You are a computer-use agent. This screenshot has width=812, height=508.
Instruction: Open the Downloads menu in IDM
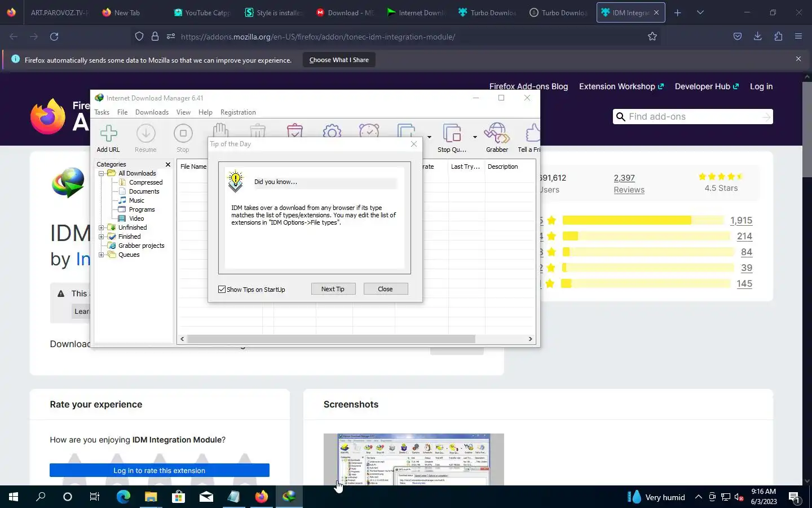pos(152,112)
